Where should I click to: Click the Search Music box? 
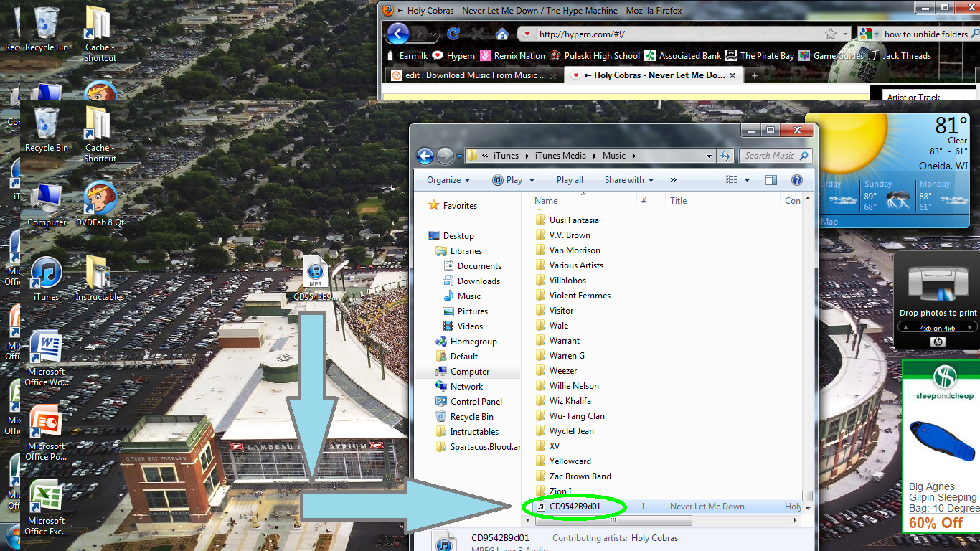pyautogui.click(x=774, y=156)
